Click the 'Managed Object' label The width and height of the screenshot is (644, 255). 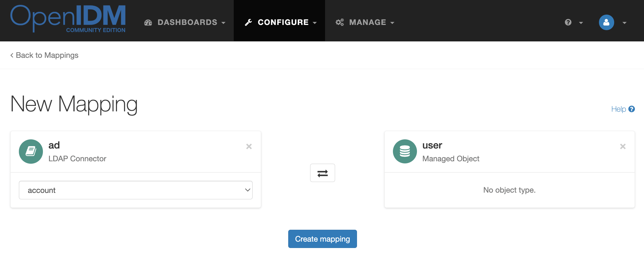pyautogui.click(x=451, y=159)
